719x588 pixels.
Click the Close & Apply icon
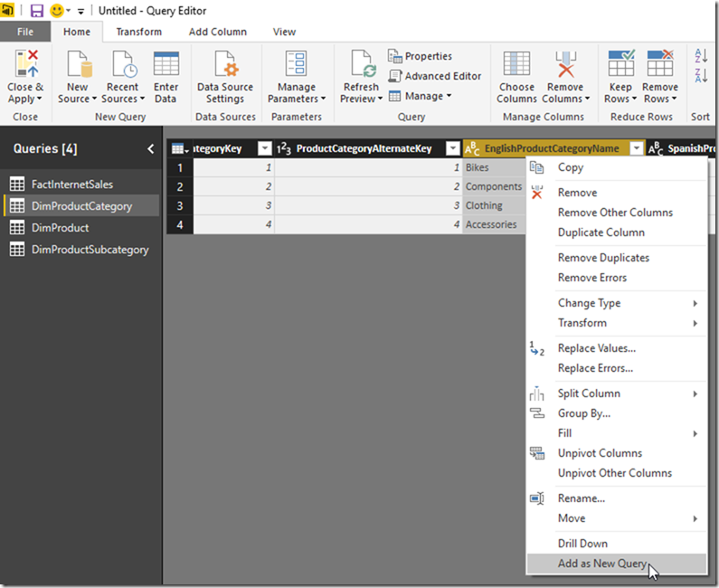25,63
